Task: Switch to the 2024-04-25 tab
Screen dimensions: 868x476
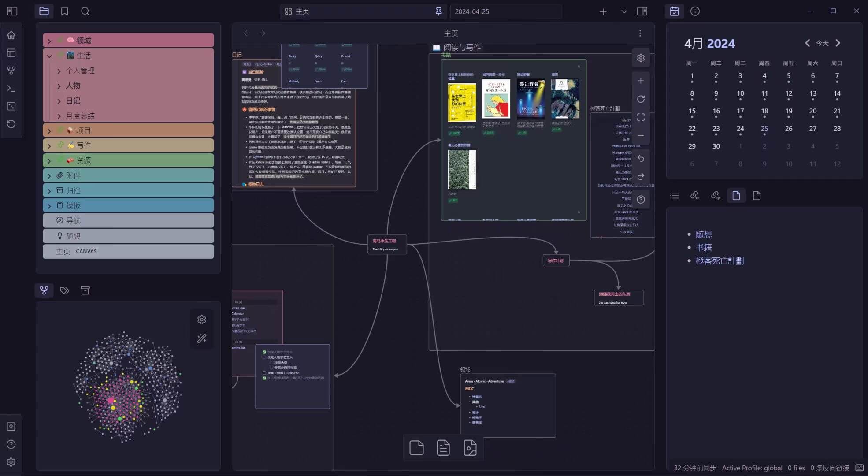Action: 505,11
